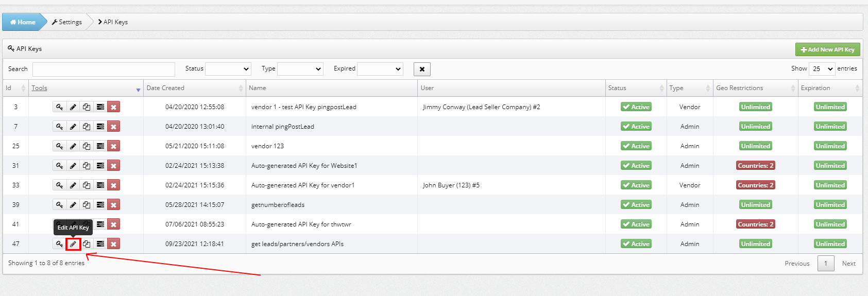
Task: Go to the Home breadcrumb
Action: point(23,22)
